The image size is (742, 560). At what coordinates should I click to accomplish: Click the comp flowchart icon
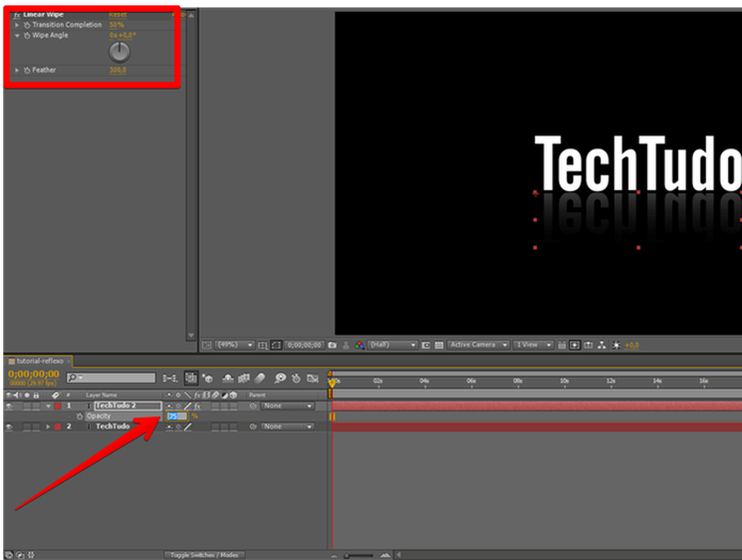tap(602, 345)
